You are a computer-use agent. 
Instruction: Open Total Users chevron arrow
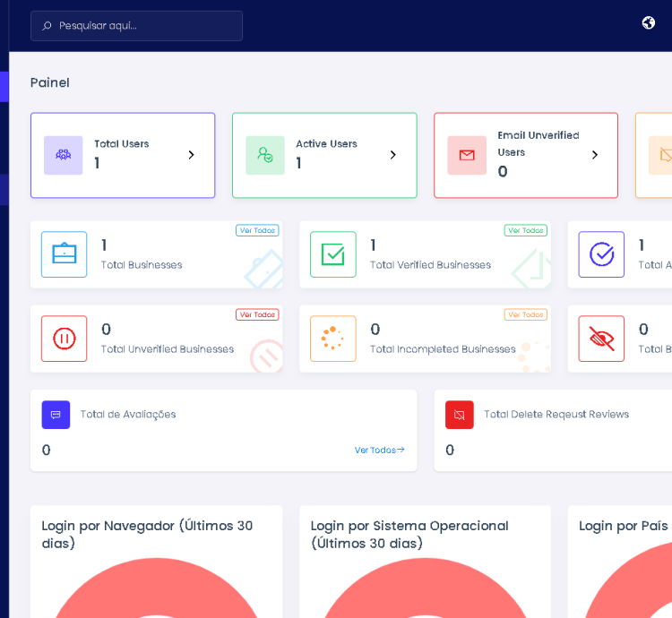point(191,155)
